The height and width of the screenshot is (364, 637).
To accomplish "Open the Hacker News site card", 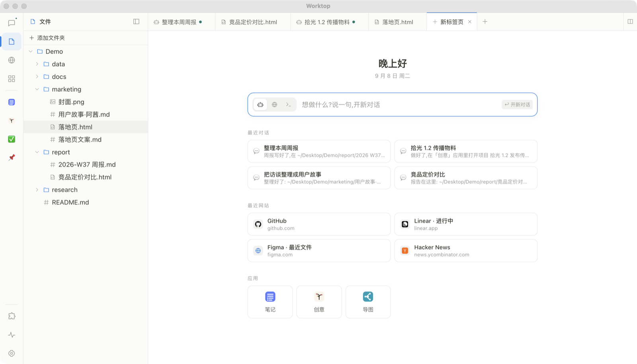I will [466, 251].
